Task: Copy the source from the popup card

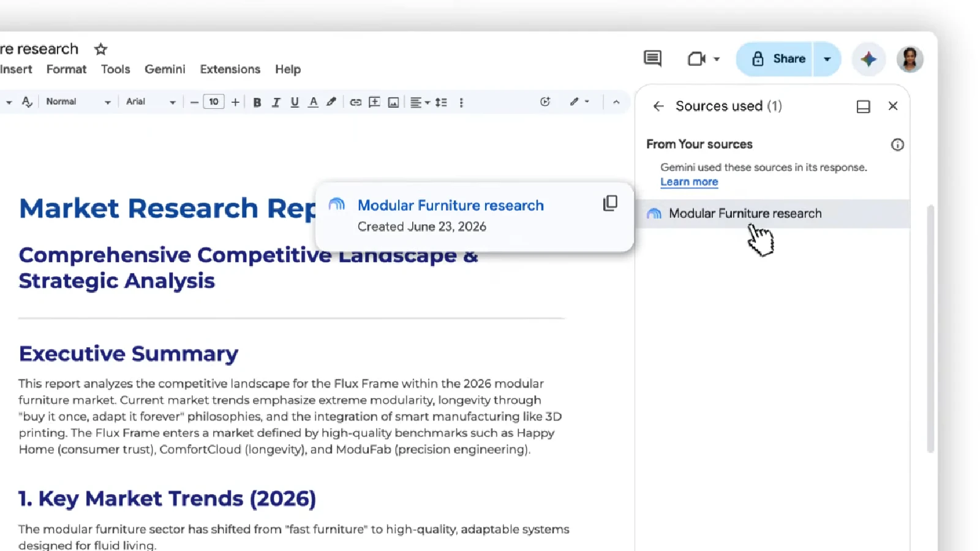Action: click(x=610, y=203)
